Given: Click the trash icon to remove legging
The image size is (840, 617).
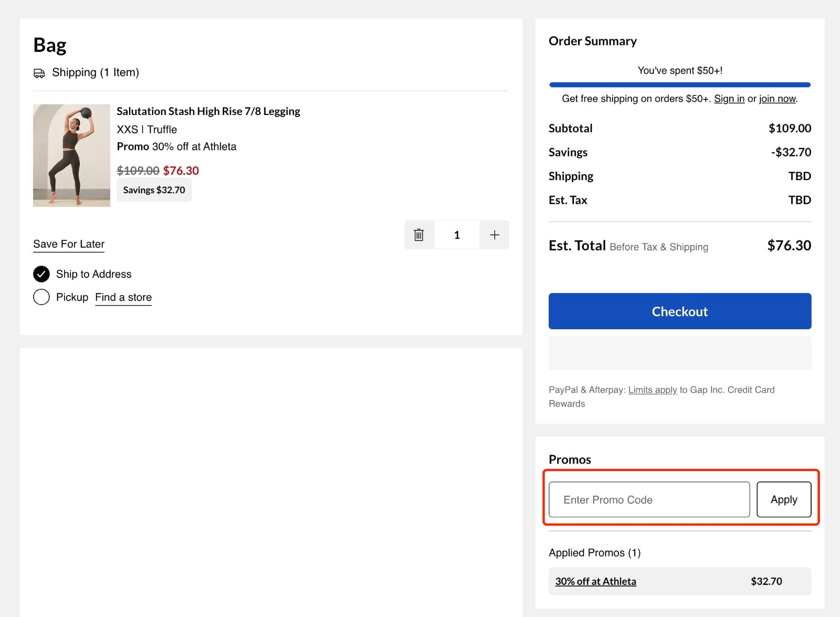Looking at the screenshot, I should pos(418,235).
